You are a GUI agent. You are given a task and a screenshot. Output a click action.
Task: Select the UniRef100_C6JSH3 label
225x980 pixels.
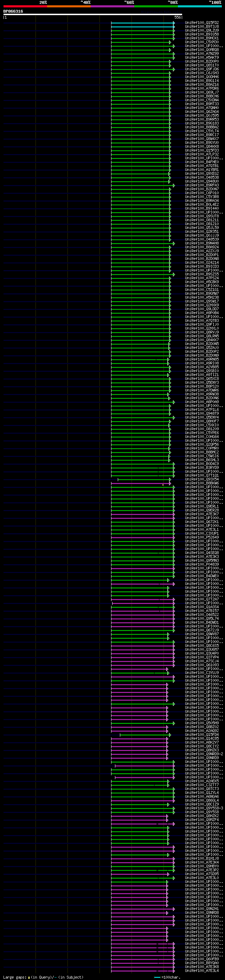tap(202, 73)
